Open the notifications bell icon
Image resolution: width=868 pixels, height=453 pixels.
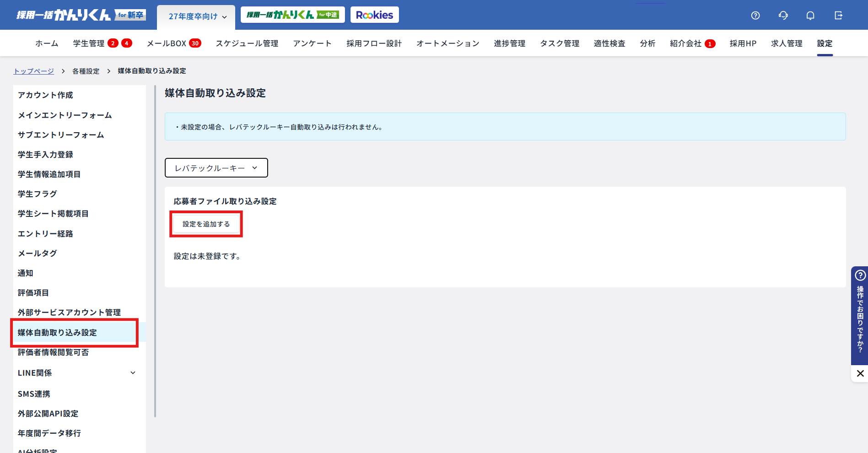tap(810, 16)
